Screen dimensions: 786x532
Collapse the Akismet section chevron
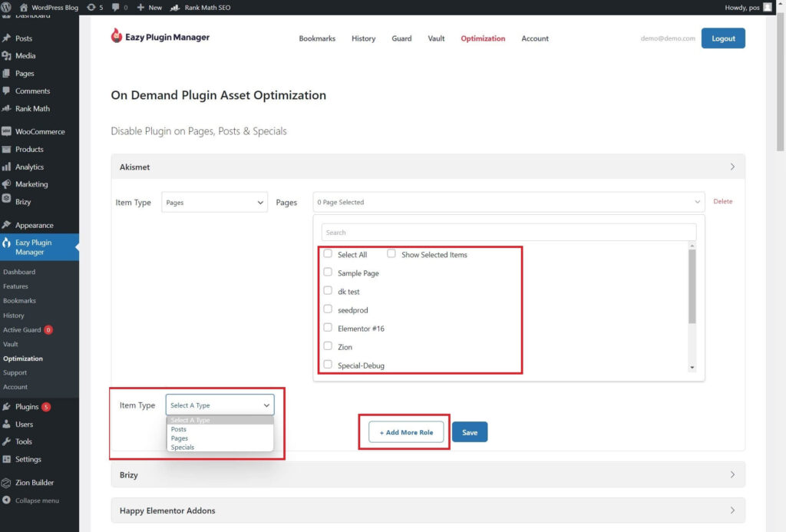(732, 167)
